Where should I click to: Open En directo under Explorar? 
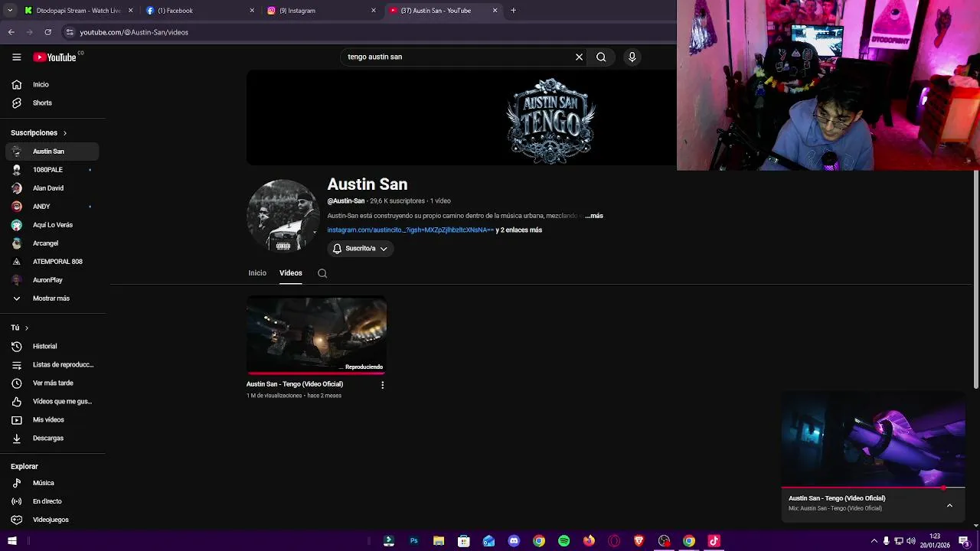pos(52,501)
